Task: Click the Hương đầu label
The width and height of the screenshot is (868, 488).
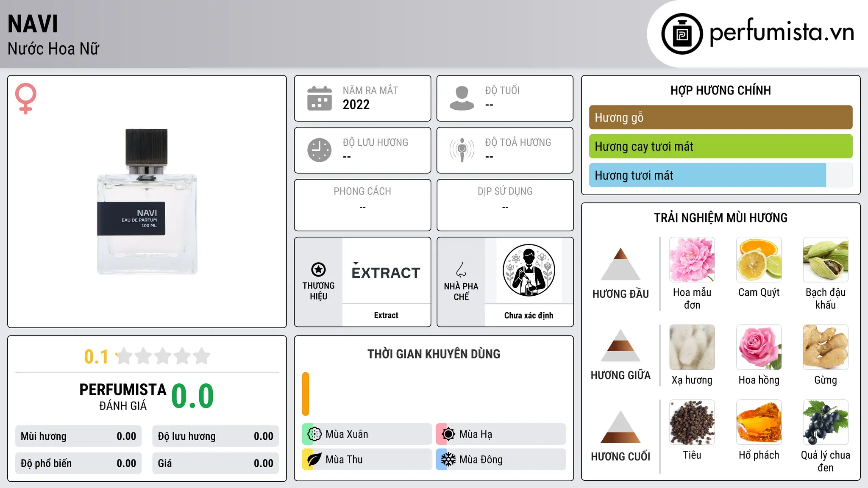Action: click(x=620, y=294)
